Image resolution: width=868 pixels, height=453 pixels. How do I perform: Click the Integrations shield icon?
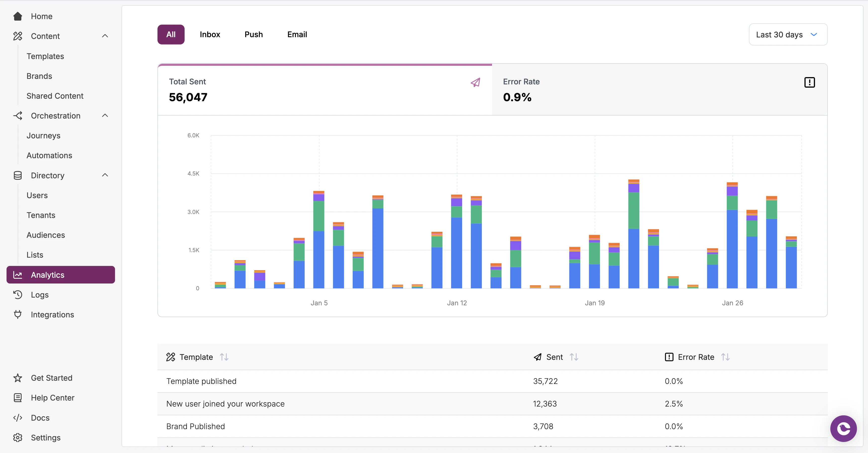pyautogui.click(x=18, y=314)
